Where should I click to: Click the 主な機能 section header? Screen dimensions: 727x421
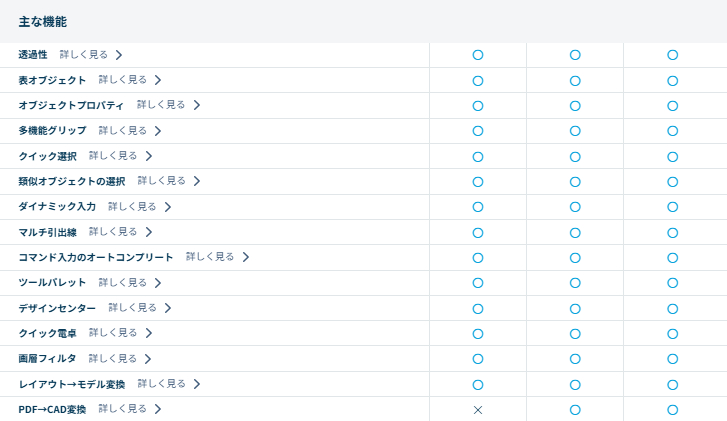(x=43, y=21)
